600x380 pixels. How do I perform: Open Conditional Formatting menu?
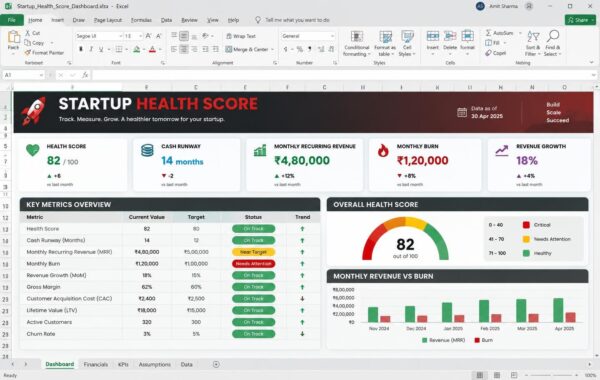[357, 44]
